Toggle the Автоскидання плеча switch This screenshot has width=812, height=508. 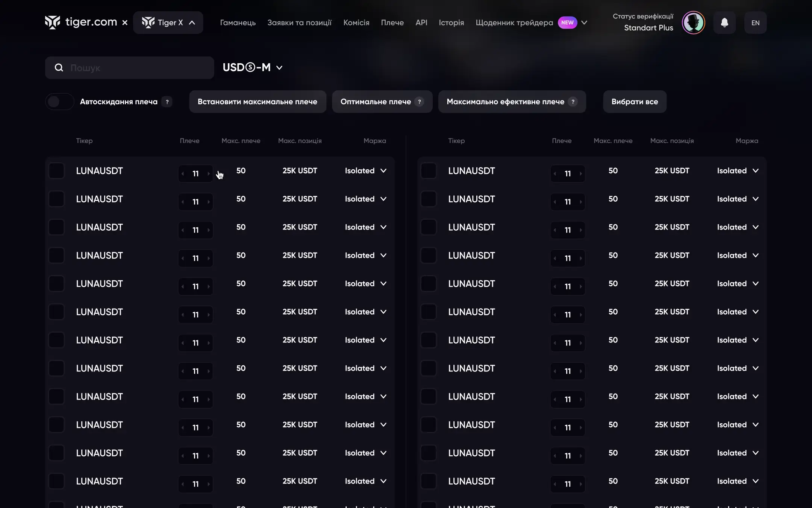[59, 102]
